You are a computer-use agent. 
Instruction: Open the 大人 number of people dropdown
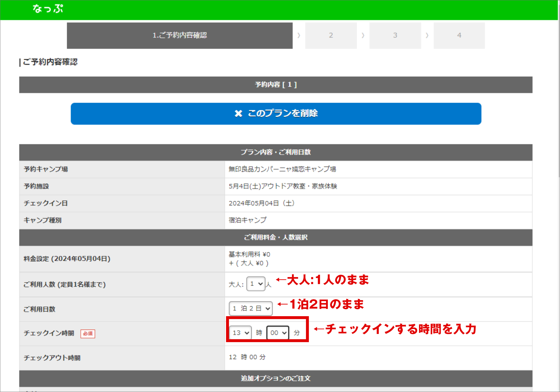[x=256, y=284]
